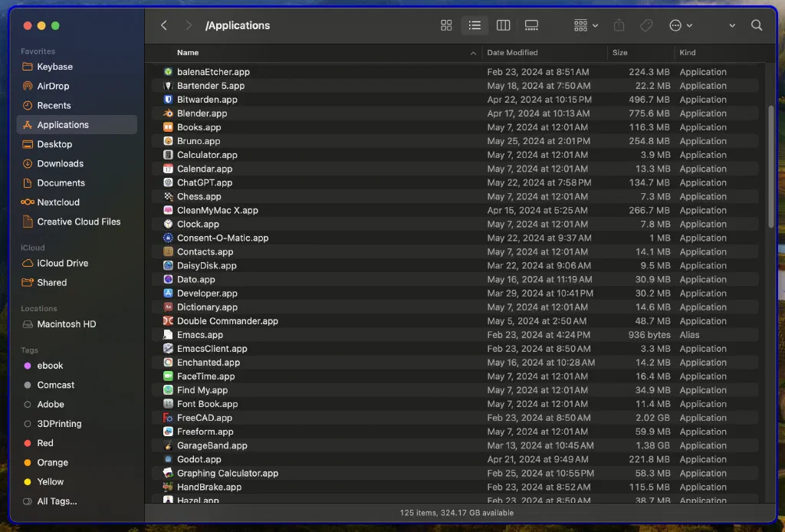Sort by Date Modified column
The height and width of the screenshot is (532, 785).
point(512,53)
